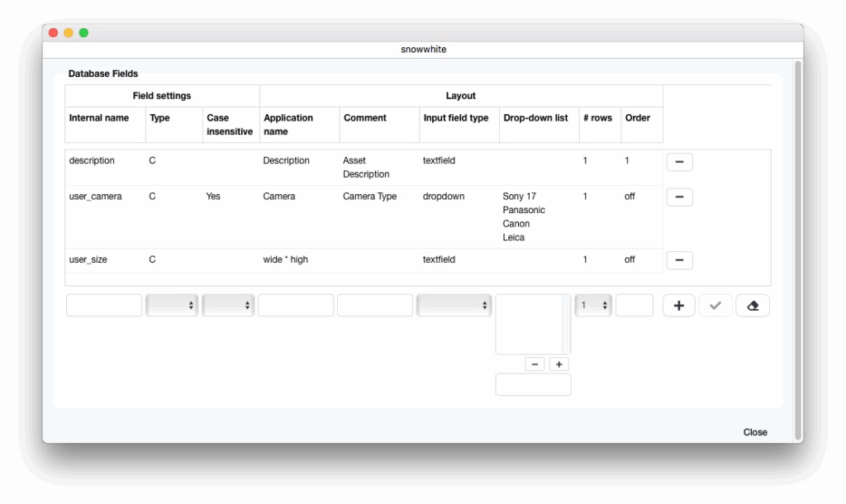Click the window's vertical scrollbar
Screen dimensions: 846x504
pos(797,248)
